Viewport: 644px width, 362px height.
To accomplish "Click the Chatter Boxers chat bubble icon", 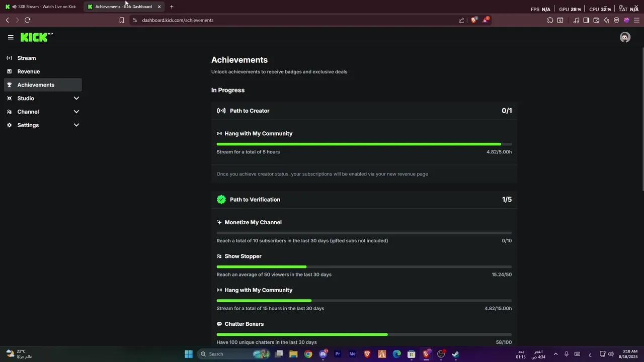I will (219, 324).
